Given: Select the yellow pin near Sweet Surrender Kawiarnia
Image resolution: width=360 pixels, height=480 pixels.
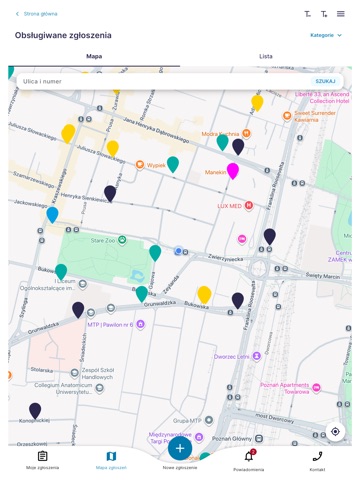Looking at the screenshot, I should (x=257, y=103).
